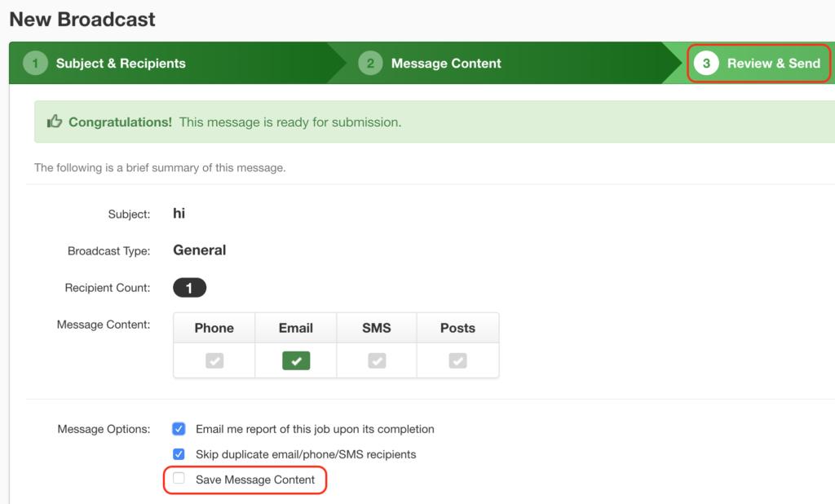Click the Recipient Count badge showing 1
The width and height of the screenshot is (835, 504).
[189, 287]
